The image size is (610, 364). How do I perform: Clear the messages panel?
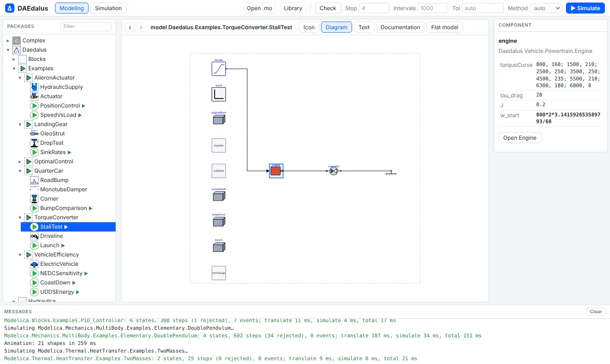coord(596,312)
